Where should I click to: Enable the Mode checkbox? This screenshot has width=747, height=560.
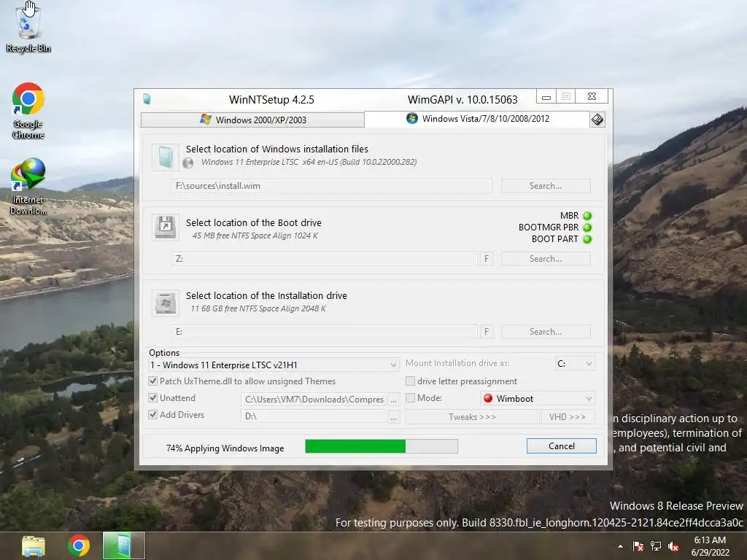[410, 397]
